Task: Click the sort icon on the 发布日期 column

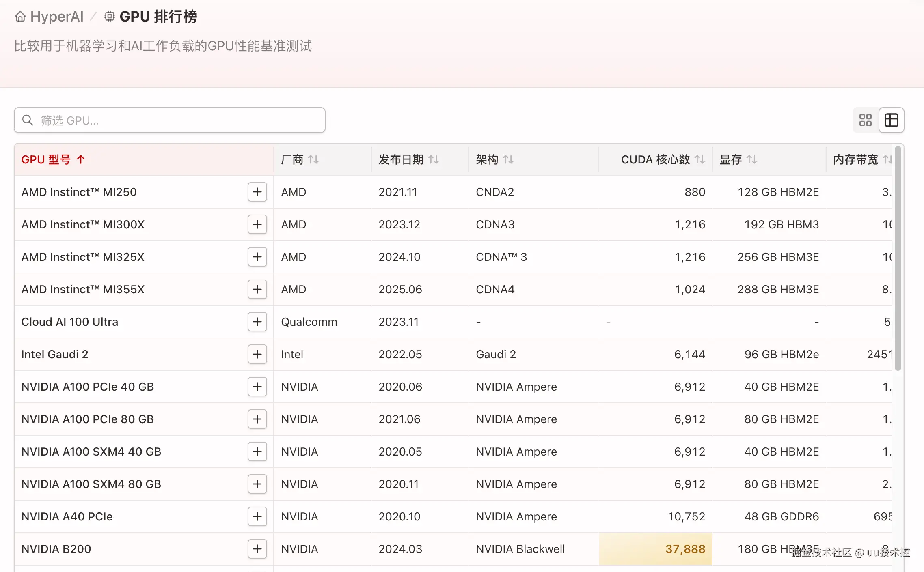Action: pos(434,159)
